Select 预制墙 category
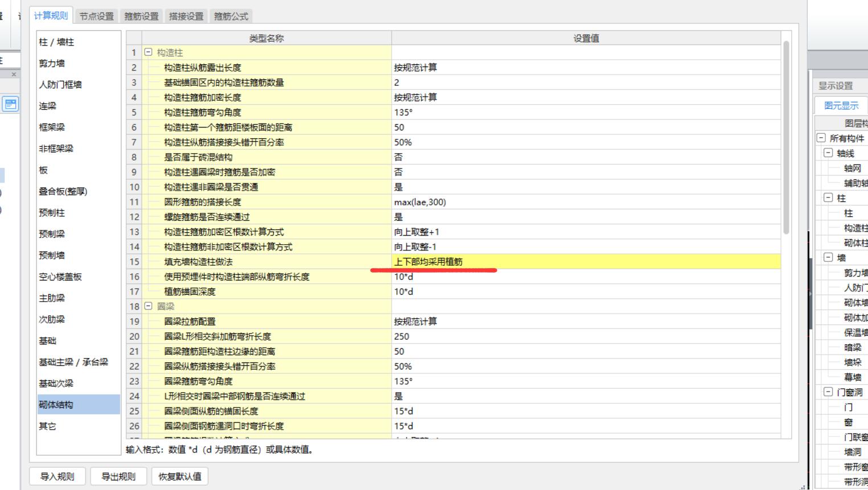Image resolution: width=868 pixels, height=490 pixels. pos(79,256)
